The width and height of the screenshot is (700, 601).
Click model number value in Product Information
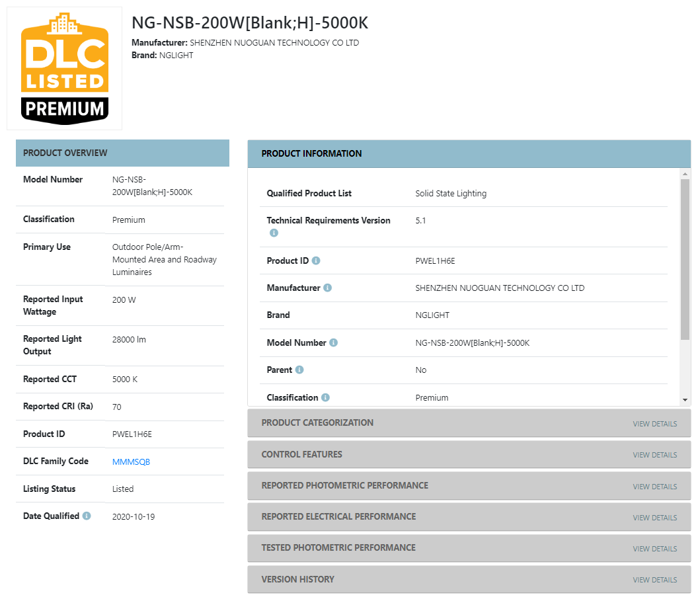(473, 343)
